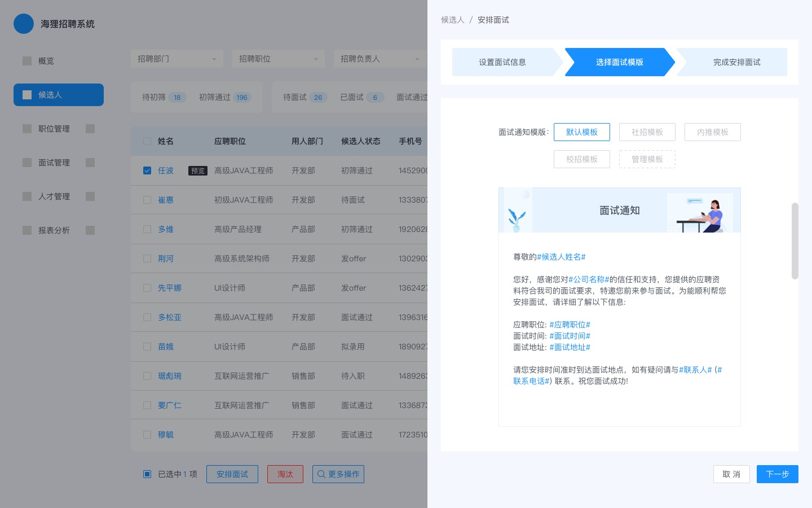Open 面试管理 using its sidebar icon

tap(27, 163)
